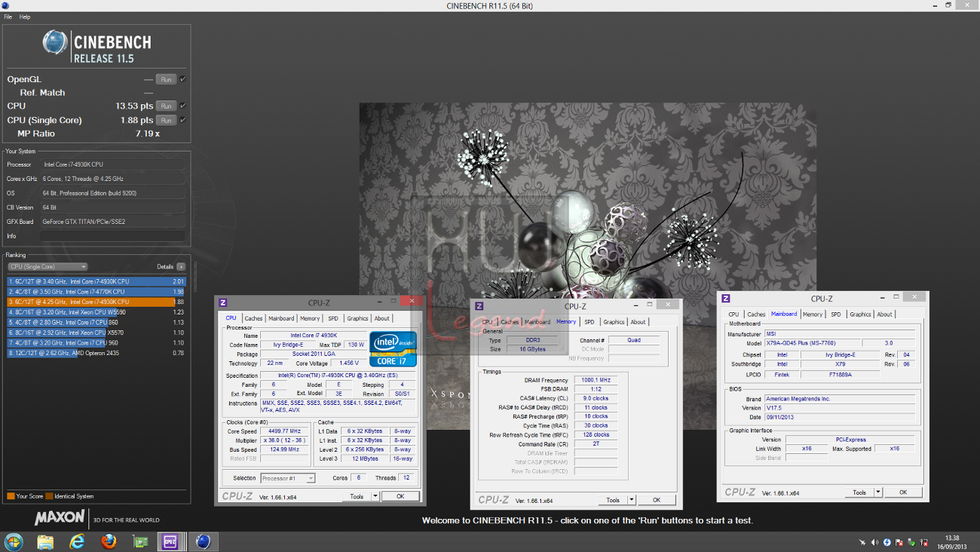The width and height of the screenshot is (980, 552).
Task: Click the brown Identical System legend swatch
Action: (49, 496)
